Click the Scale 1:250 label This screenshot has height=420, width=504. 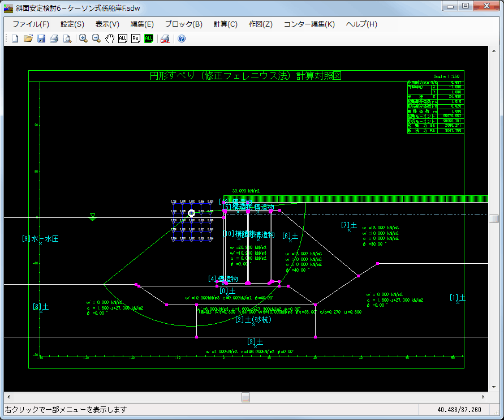446,76
